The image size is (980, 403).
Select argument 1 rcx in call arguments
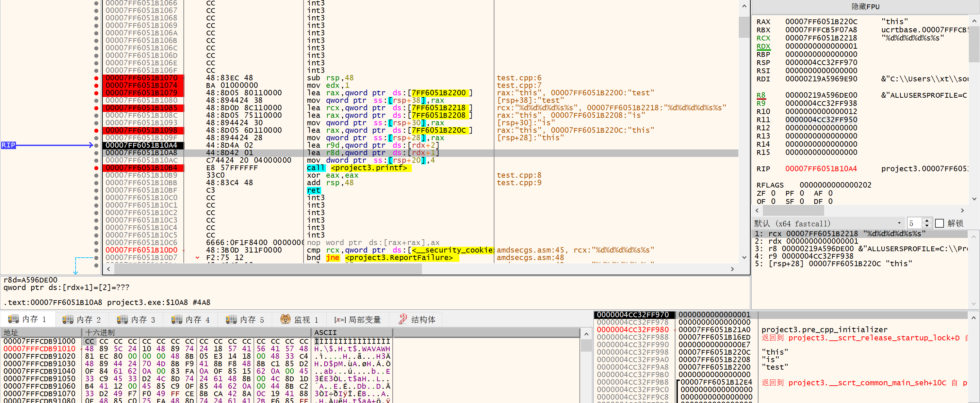coord(861,233)
